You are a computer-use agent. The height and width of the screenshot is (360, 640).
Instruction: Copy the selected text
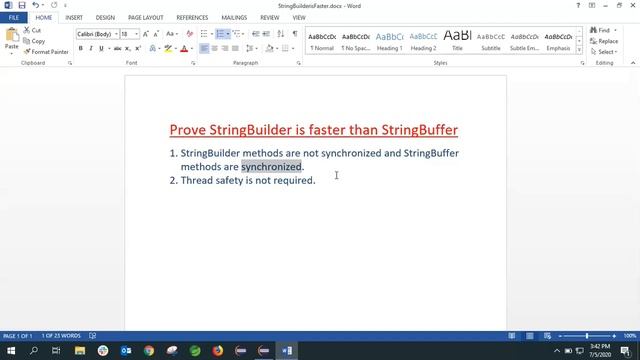pyautogui.click(x=34, y=41)
